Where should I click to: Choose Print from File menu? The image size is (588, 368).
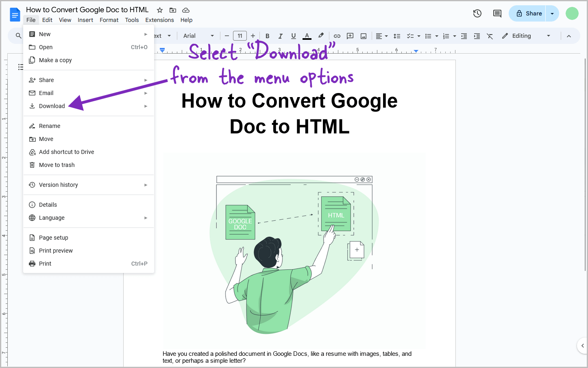click(x=89, y=264)
